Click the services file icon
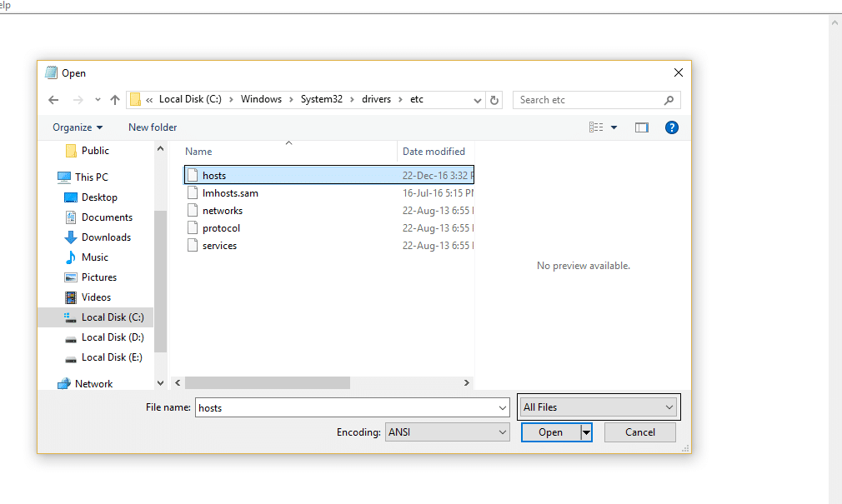The width and height of the screenshot is (842, 504). point(193,245)
